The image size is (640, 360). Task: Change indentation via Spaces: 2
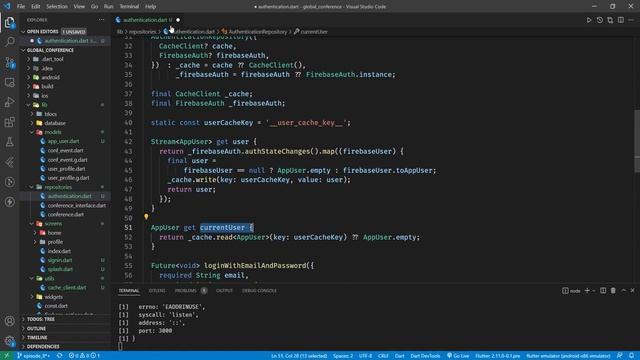click(x=343, y=356)
